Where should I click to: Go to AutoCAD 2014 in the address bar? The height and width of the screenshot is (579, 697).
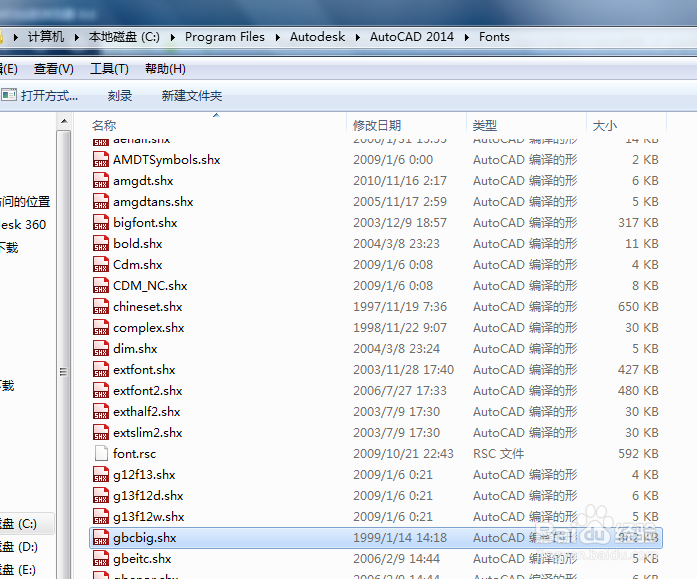pos(412,37)
